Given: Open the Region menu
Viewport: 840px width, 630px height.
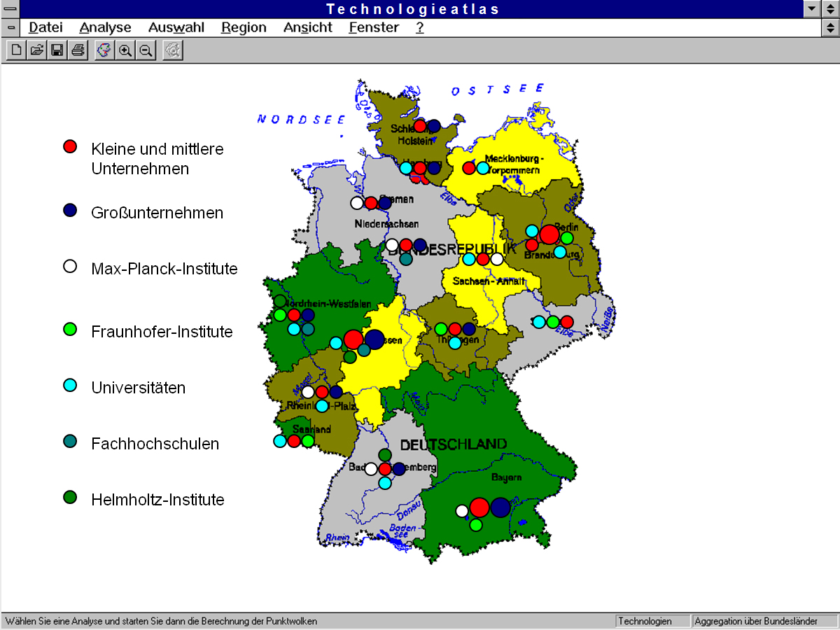Looking at the screenshot, I should click(244, 28).
